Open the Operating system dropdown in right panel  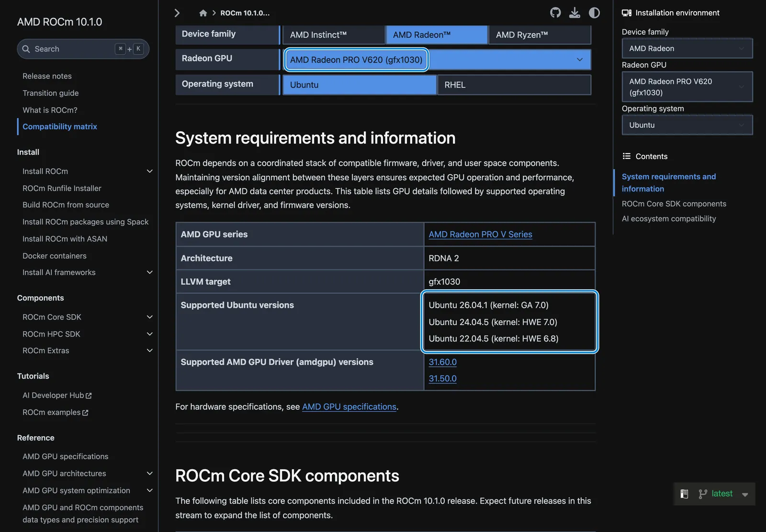687,125
